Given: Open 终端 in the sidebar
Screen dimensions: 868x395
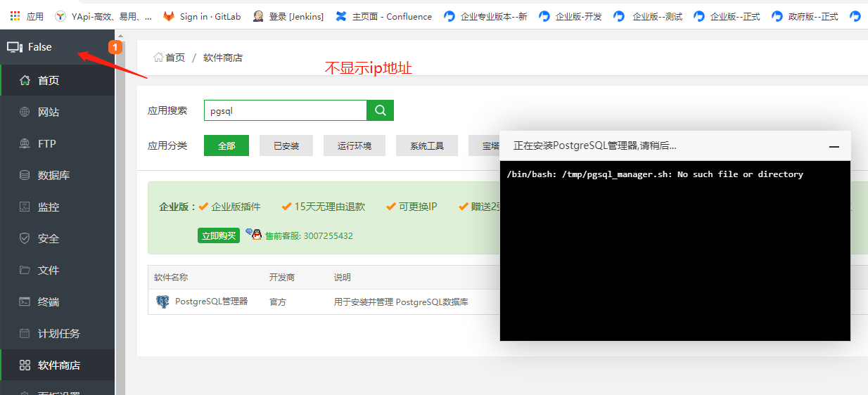Looking at the screenshot, I should point(58,302).
